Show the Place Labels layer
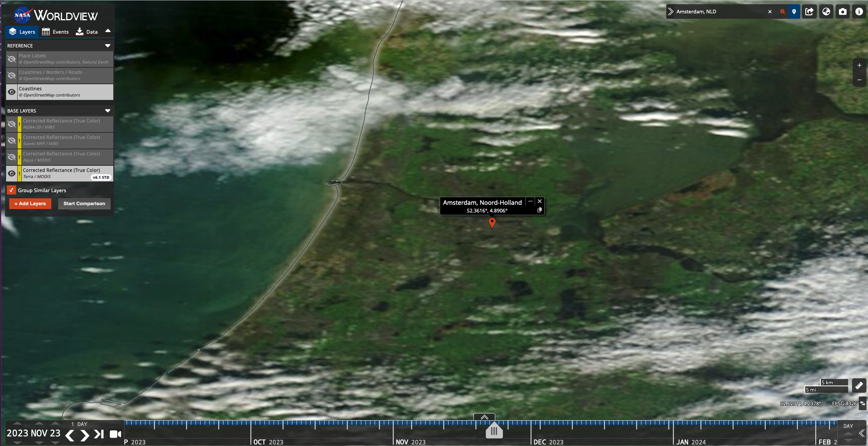 [12, 59]
